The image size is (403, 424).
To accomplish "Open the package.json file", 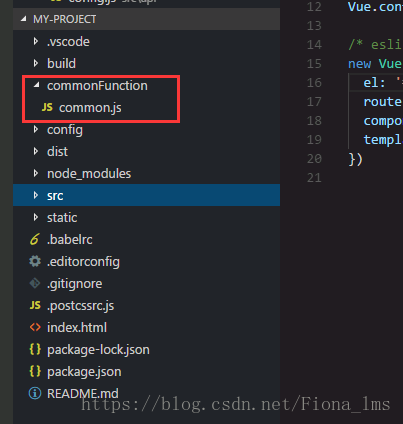I will click(84, 372).
